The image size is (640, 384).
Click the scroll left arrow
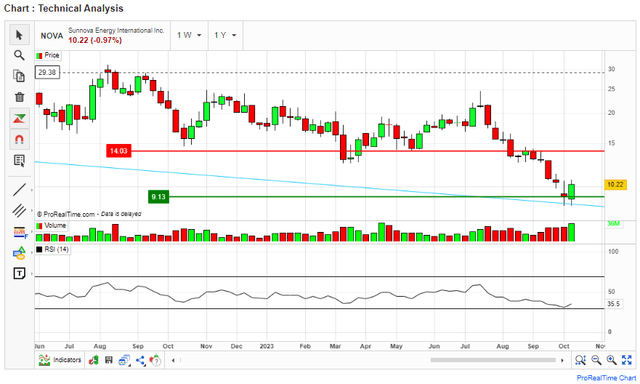(173, 360)
